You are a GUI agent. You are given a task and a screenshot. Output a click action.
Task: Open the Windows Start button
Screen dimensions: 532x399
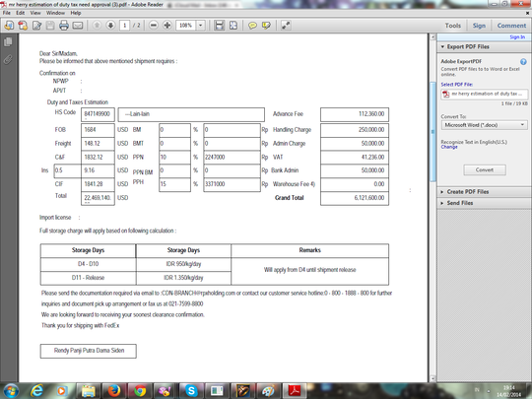pos(10,391)
